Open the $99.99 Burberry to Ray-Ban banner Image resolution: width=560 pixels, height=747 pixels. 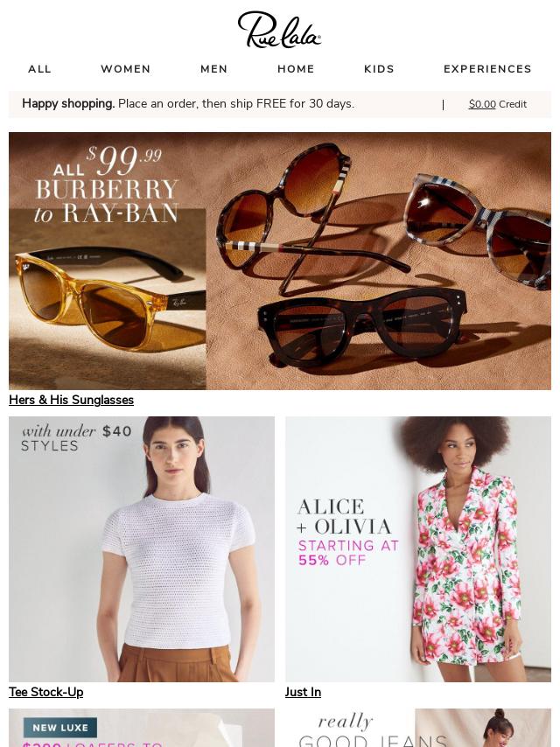click(280, 261)
